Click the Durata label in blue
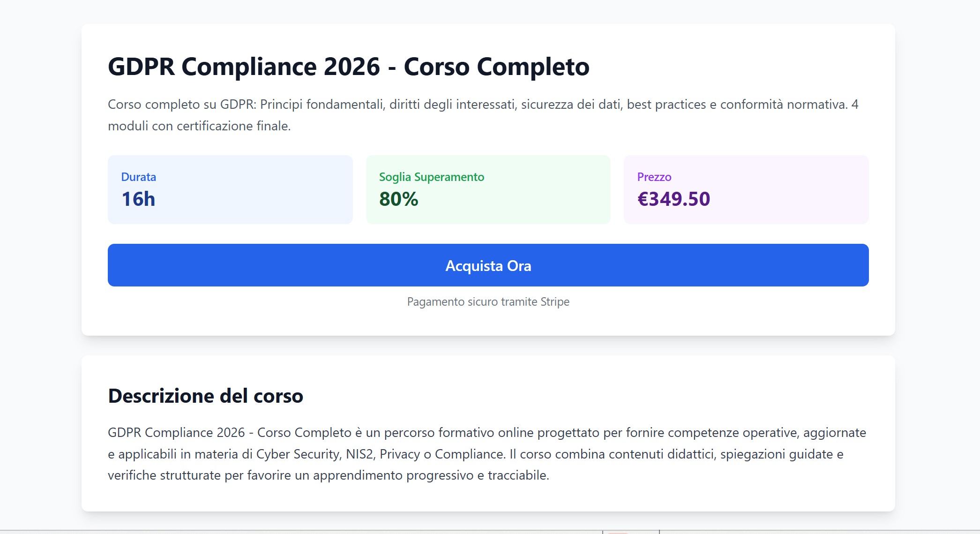This screenshot has width=980, height=534. click(x=138, y=177)
